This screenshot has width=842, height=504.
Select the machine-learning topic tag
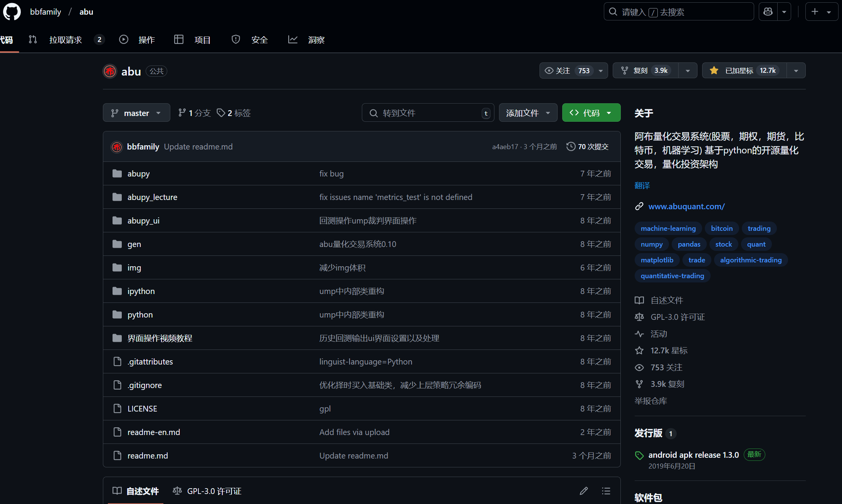(668, 228)
